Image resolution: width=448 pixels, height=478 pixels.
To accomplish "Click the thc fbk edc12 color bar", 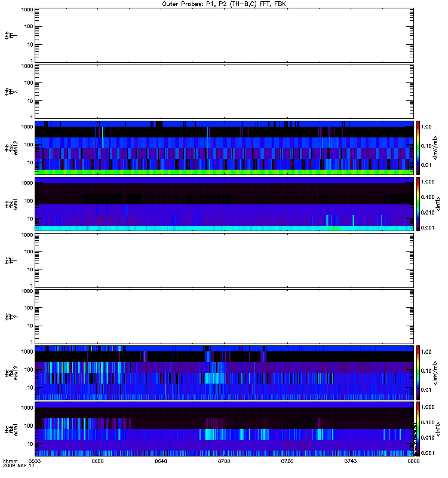I will pyautogui.click(x=418, y=372).
